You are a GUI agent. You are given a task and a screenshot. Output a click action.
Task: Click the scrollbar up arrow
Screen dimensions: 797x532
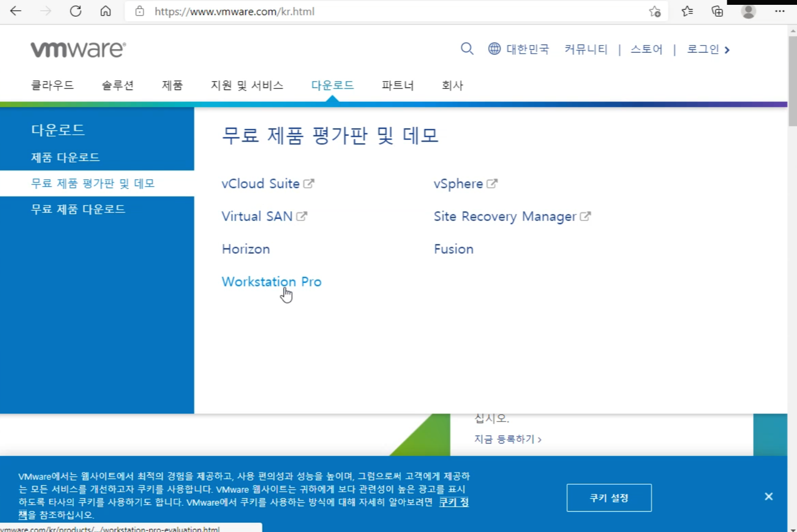point(792,31)
